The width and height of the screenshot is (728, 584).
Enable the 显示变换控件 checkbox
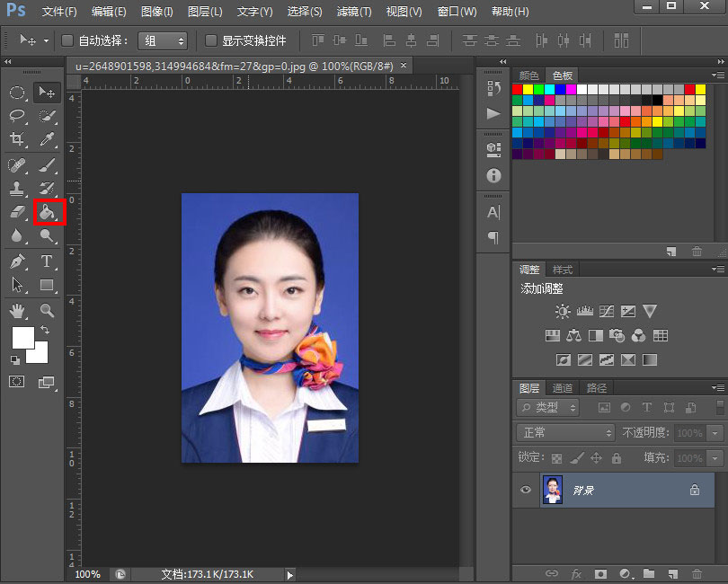pyautogui.click(x=211, y=40)
